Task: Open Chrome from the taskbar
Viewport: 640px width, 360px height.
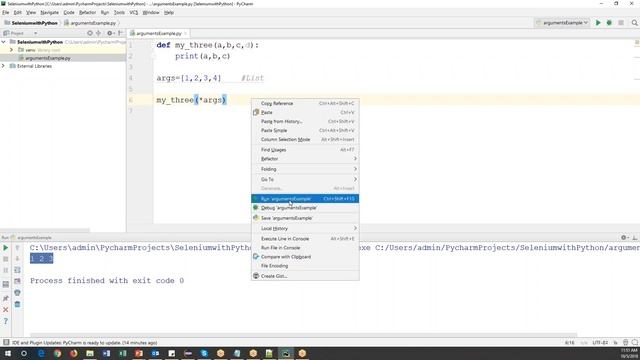Action: click(58, 353)
